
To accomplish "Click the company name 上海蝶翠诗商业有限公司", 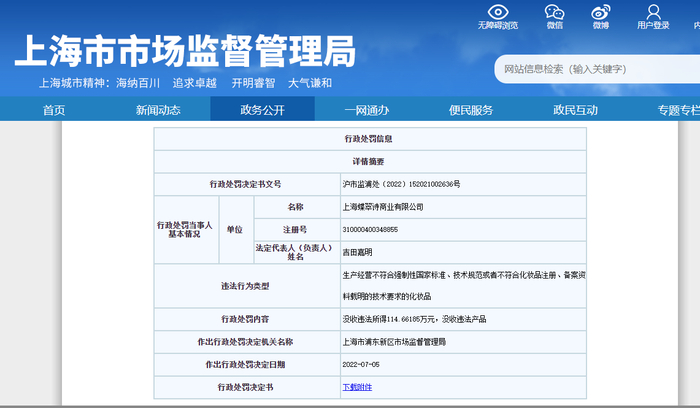I will (x=383, y=207).
